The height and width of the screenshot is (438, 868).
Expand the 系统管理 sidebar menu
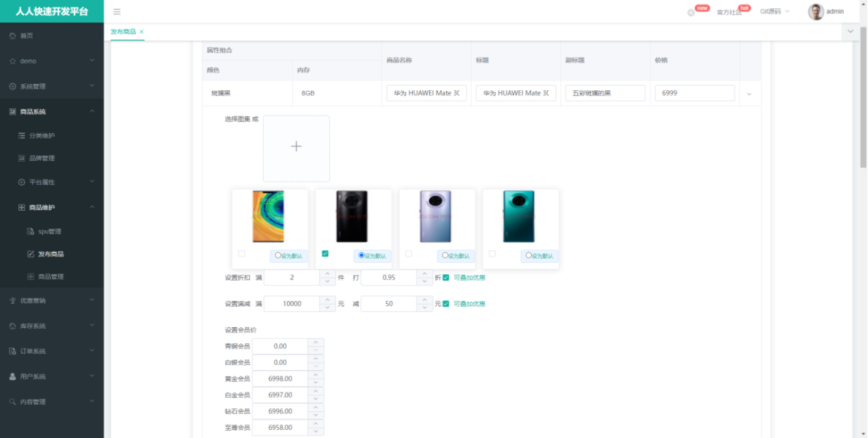92,86
